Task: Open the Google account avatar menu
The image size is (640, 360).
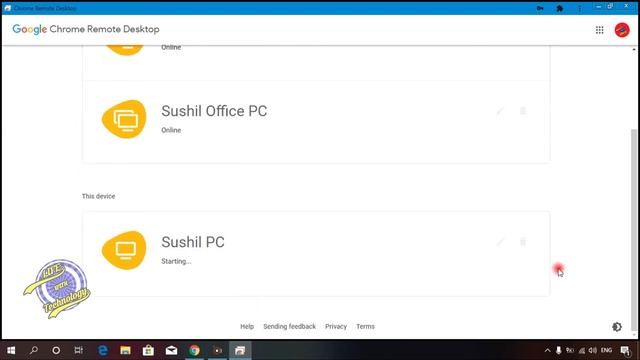Action: pyautogui.click(x=622, y=30)
